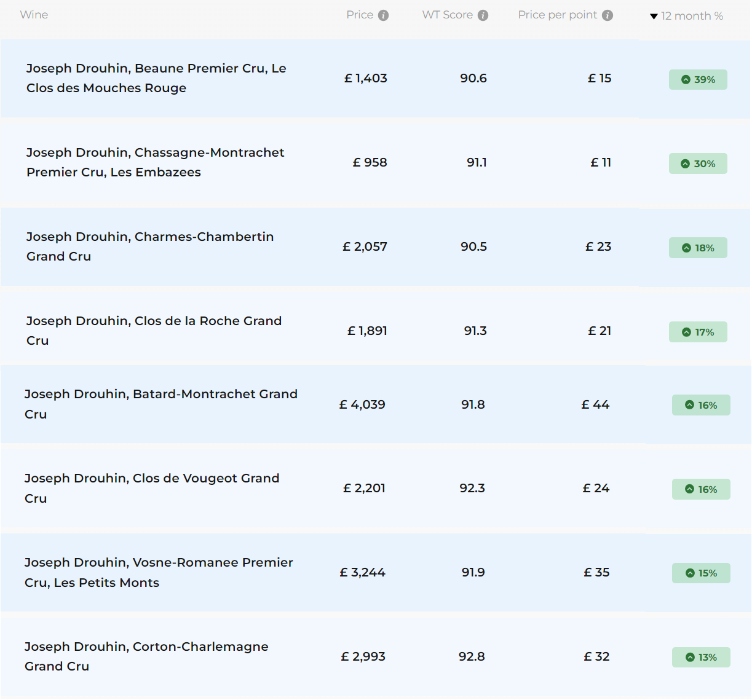Open Charmes-Chambertin Grand Cru wine
The height and width of the screenshot is (700, 752).
pyautogui.click(x=149, y=246)
